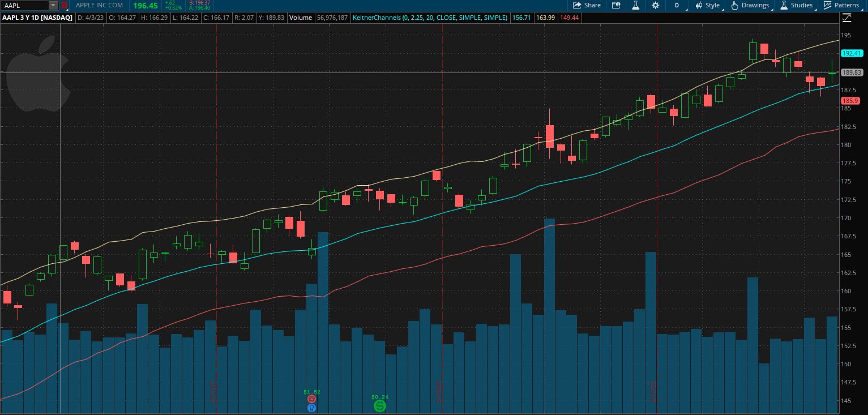Open the Style dropdown menu
Viewport: 868px width, 415px height.
pos(708,5)
